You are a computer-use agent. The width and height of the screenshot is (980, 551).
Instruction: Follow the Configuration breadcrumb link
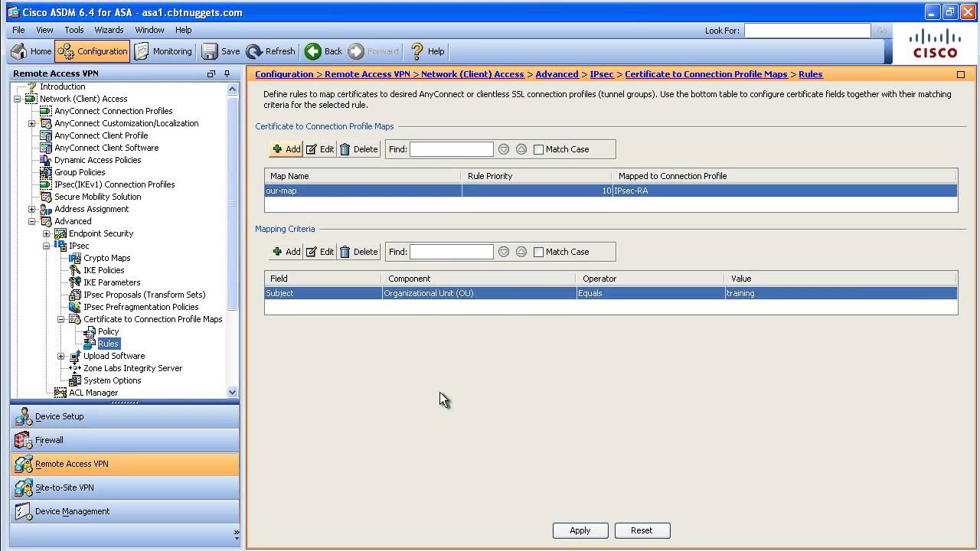tap(284, 74)
